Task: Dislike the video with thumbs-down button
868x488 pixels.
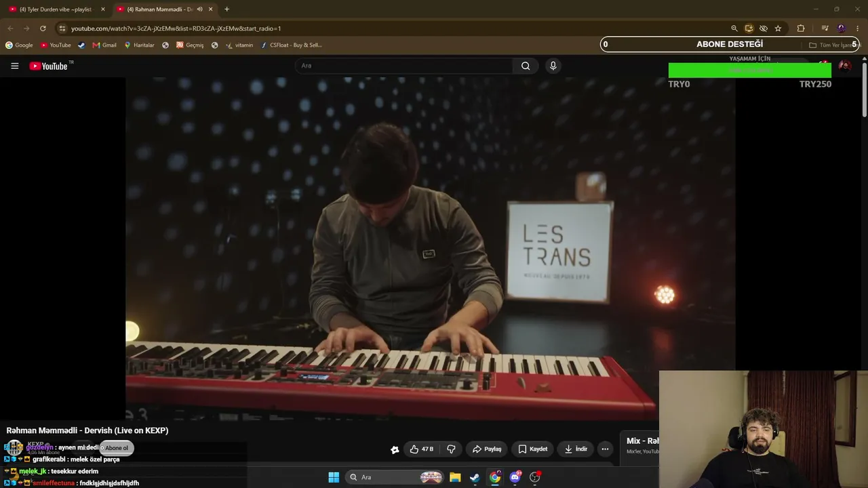Action: click(x=451, y=449)
